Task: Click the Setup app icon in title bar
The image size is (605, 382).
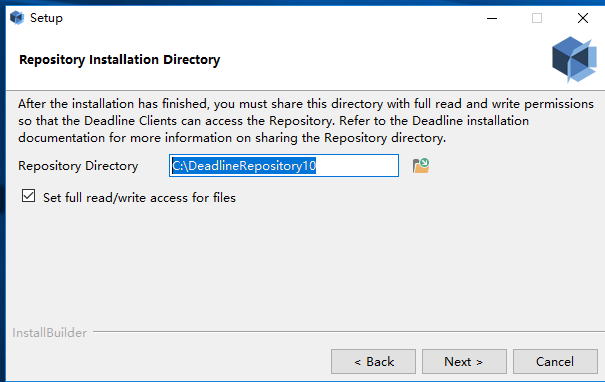Action: pyautogui.click(x=17, y=18)
